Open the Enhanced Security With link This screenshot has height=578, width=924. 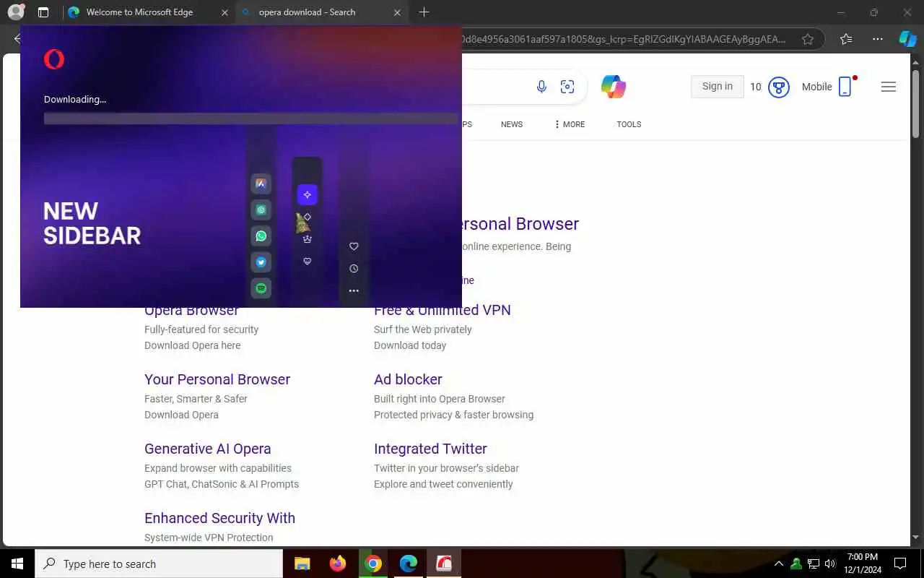point(219,518)
